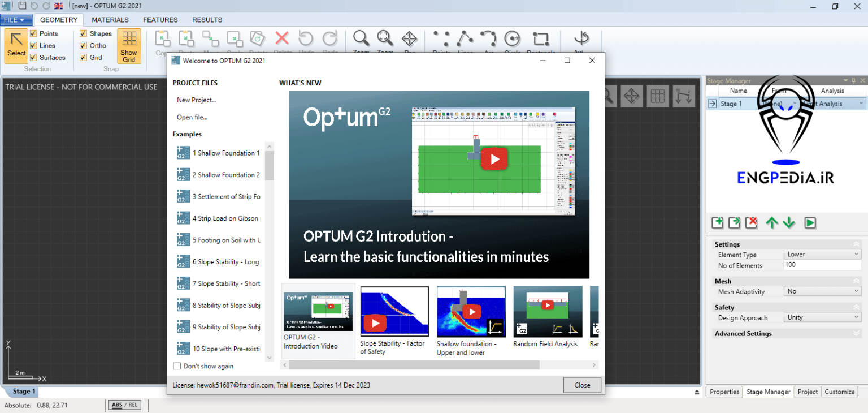Image resolution: width=868 pixels, height=413 pixels.
Task: Uncheck the Lines selection checkbox
Action: point(33,45)
